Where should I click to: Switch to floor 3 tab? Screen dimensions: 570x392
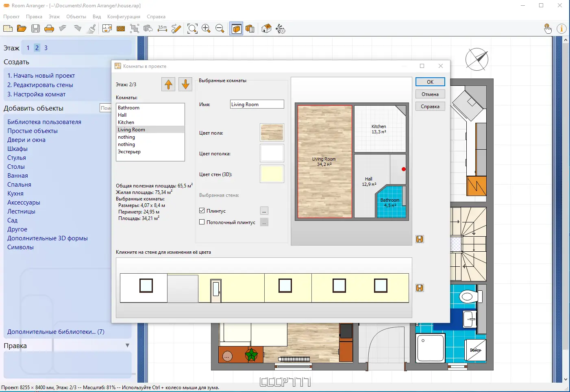click(x=46, y=48)
